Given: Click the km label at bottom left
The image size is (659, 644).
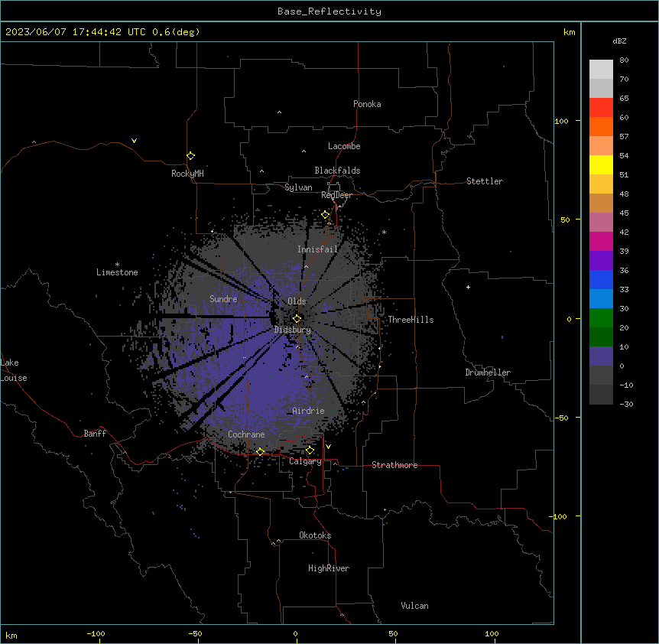Looking at the screenshot, I should pyautogui.click(x=11, y=635).
